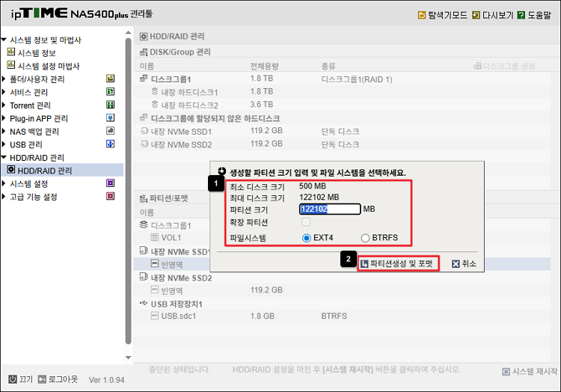This screenshot has height=392, width=561.
Task: Collapse the 시스템 정보 및 마법사 section
Action: [x=4, y=40]
